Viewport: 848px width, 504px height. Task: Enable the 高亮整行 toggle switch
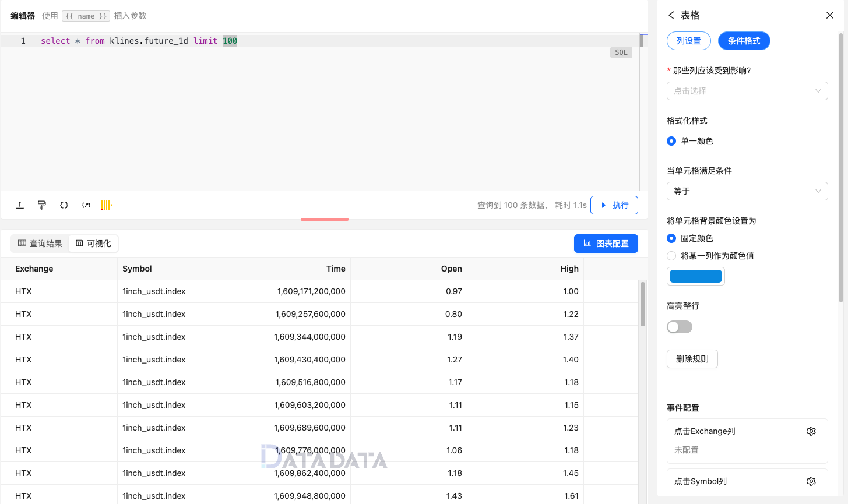coord(679,327)
